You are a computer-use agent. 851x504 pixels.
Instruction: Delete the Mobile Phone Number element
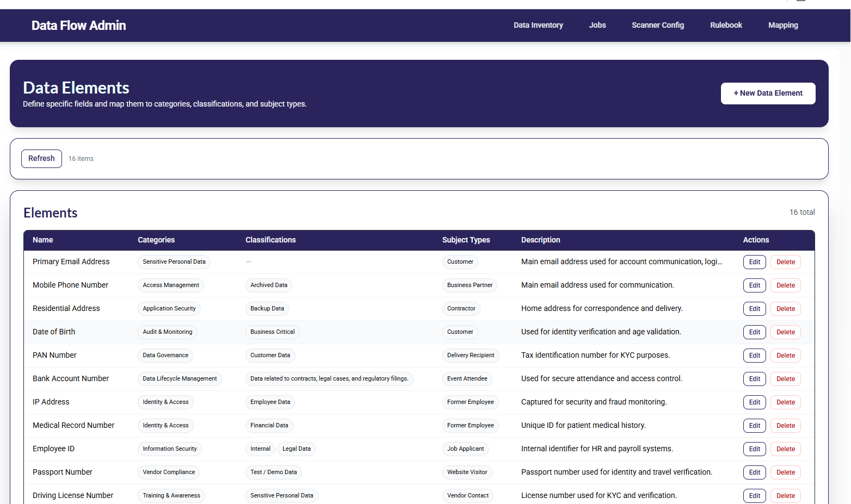click(x=785, y=285)
